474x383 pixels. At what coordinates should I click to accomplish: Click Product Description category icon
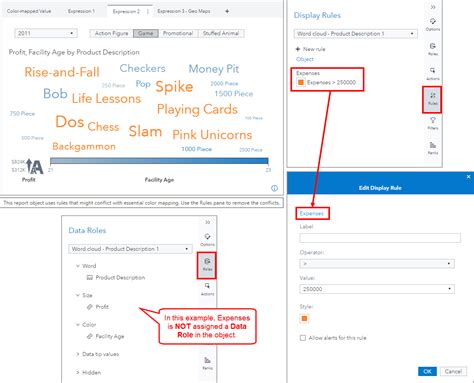(x=89, y=278)
